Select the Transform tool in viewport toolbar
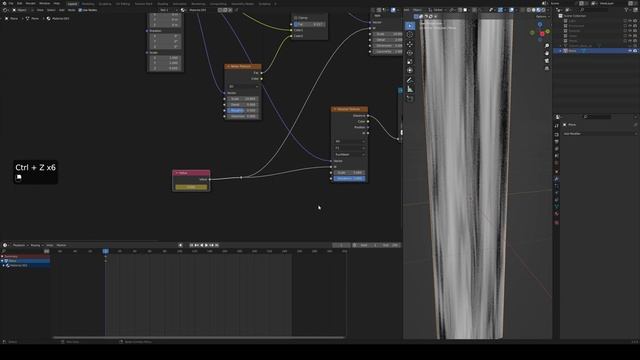640x360 pixels. (410, 71)
